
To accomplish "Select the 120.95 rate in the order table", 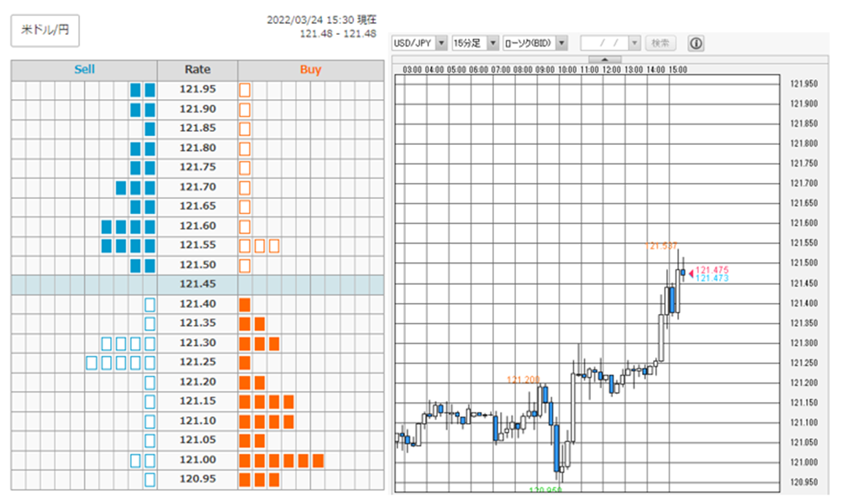I will 197,479.
